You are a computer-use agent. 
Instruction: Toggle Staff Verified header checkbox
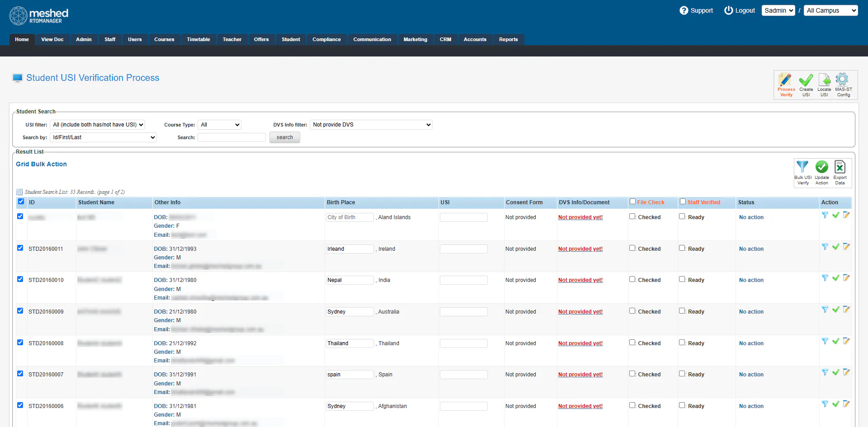(683, 202)
